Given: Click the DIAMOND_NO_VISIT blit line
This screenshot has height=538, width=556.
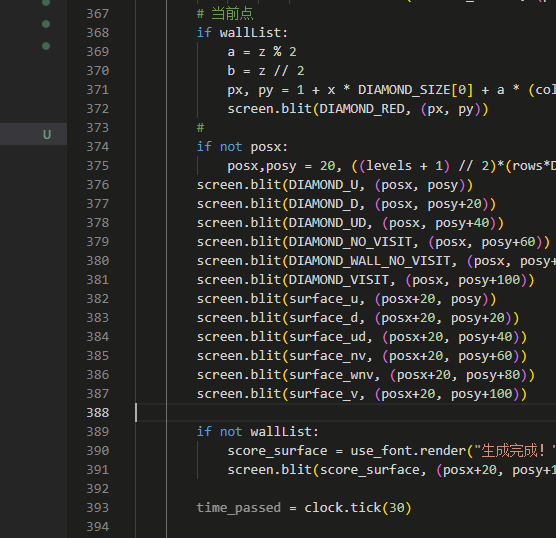Looking at the screenshot, I should tap(373, 242).
